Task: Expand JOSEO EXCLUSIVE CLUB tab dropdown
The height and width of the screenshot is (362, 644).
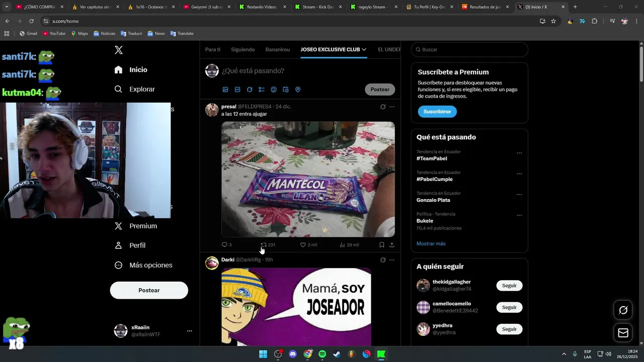Action: [364, 49]
